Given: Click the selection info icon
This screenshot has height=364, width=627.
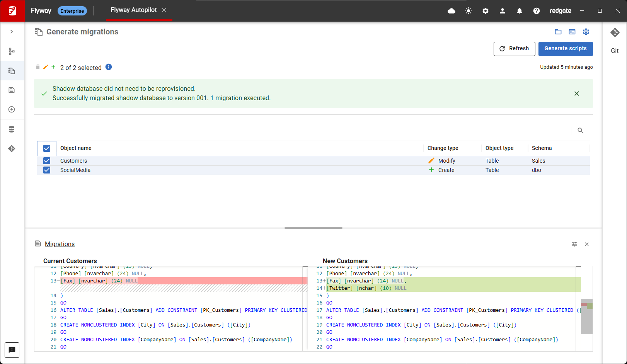Looking at the screenshot, I should (x=109, y=67).
